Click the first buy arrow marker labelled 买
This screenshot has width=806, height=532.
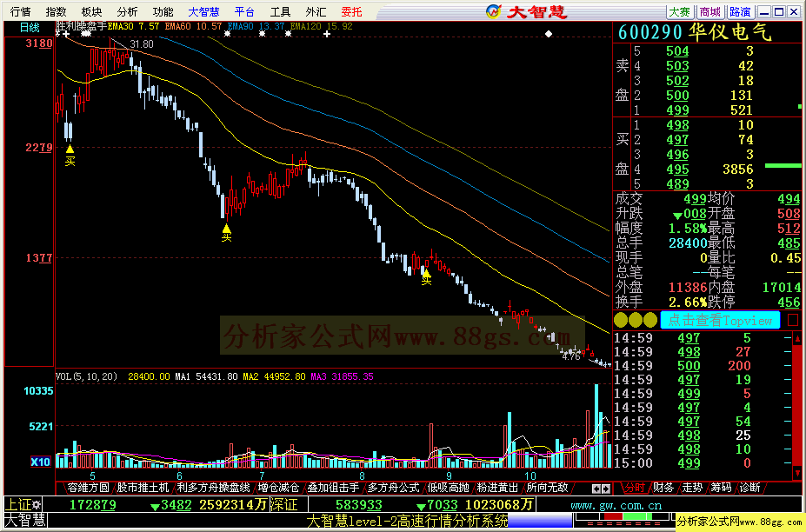tap(70, 156)
